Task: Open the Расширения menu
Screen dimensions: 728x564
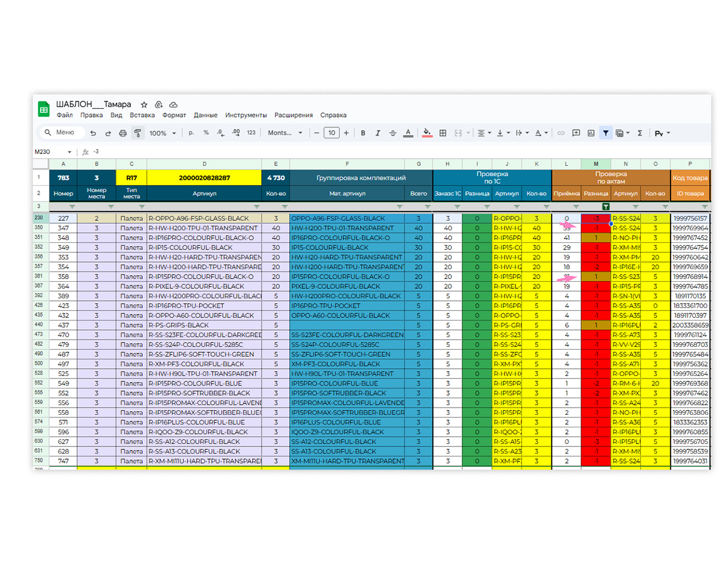Action: click(293, 115)
